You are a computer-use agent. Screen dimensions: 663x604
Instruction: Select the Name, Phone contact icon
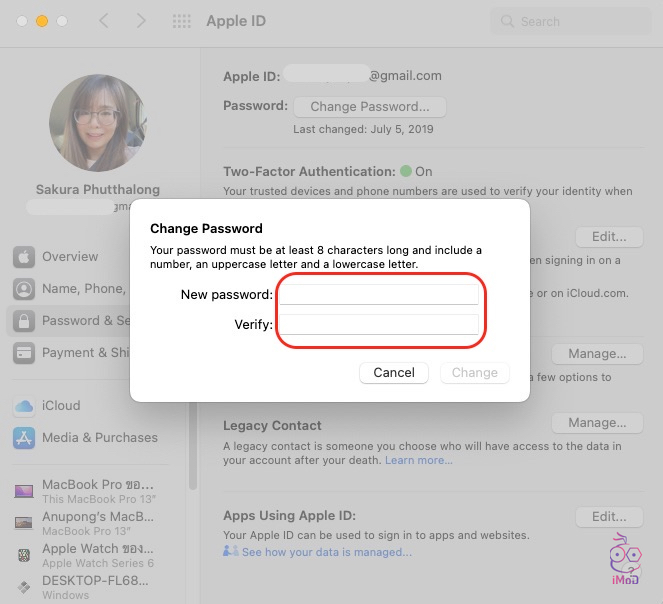(x=24, y=289)
